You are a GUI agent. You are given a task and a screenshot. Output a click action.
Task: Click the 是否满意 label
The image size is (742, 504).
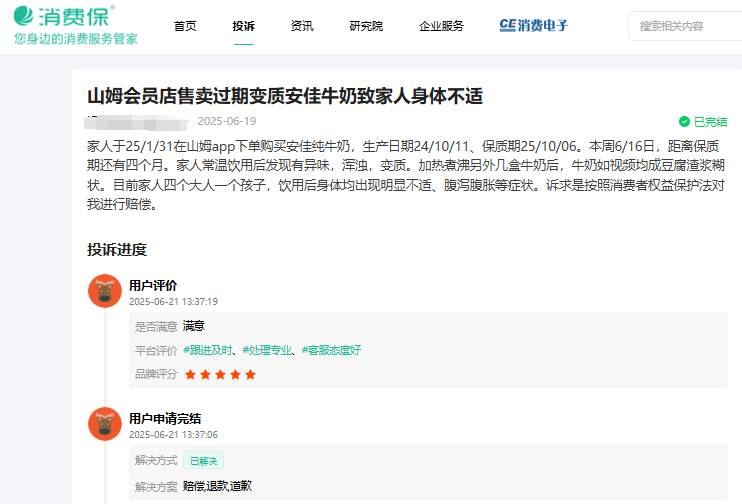(x=156, y=327)
